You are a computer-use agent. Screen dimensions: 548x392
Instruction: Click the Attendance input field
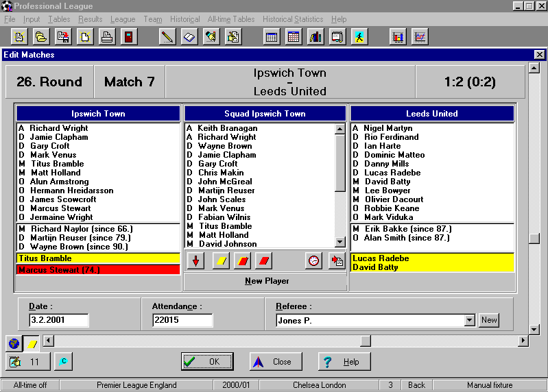182,320
